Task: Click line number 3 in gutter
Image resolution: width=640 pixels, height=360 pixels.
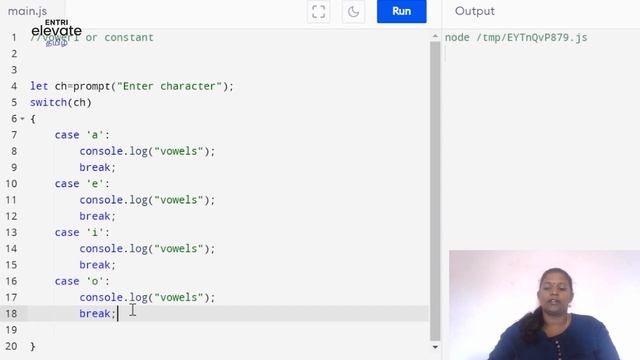Action: point(14,70)
